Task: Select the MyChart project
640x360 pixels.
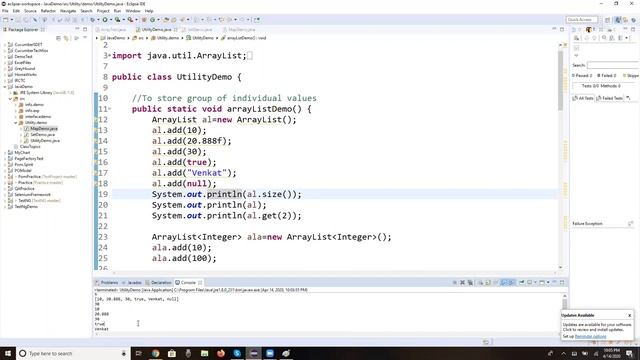Action: pos(22,153)
